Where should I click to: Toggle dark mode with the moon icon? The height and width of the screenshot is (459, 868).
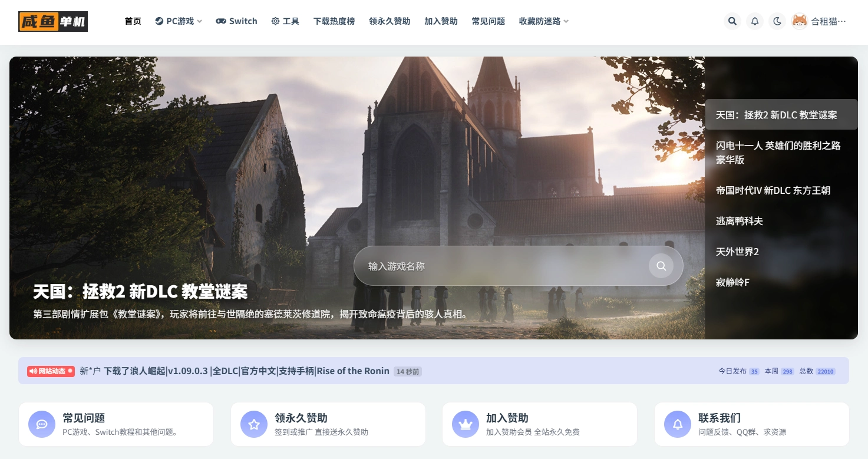(x=777, y=21)
